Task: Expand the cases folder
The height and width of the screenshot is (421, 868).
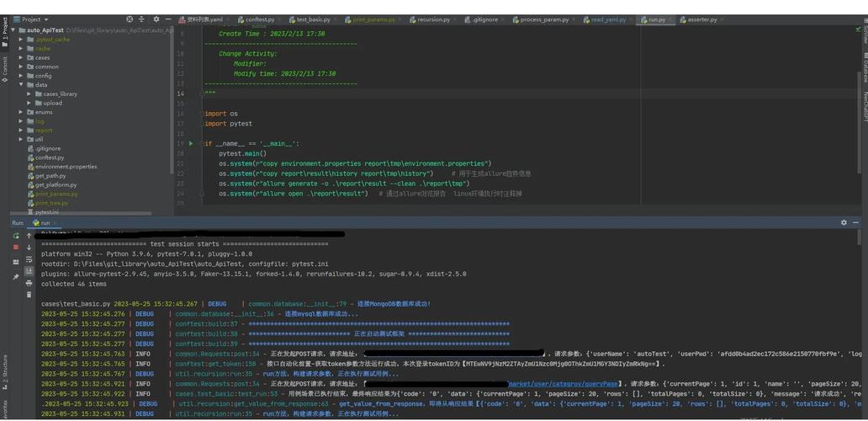Action: click(x=21, y=57)
